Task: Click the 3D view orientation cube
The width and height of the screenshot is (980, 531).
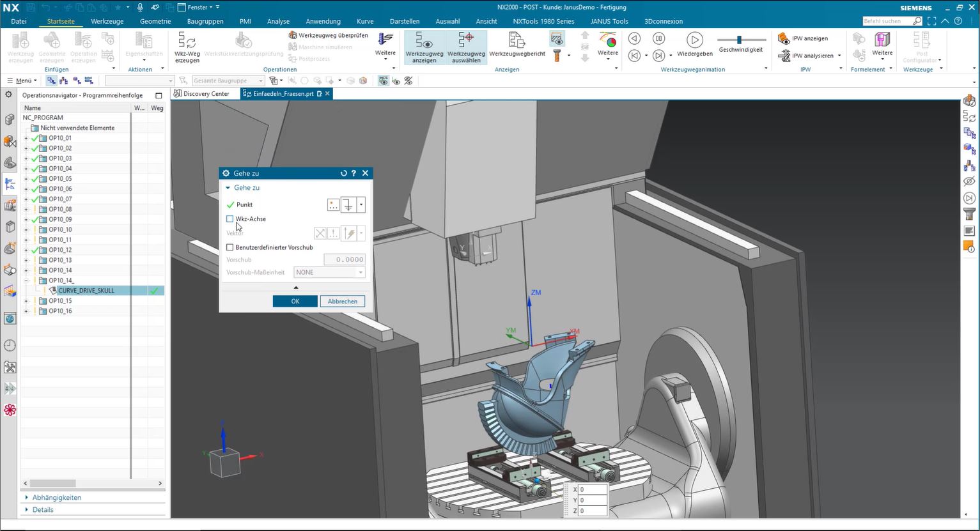Action: pos(225,463)
